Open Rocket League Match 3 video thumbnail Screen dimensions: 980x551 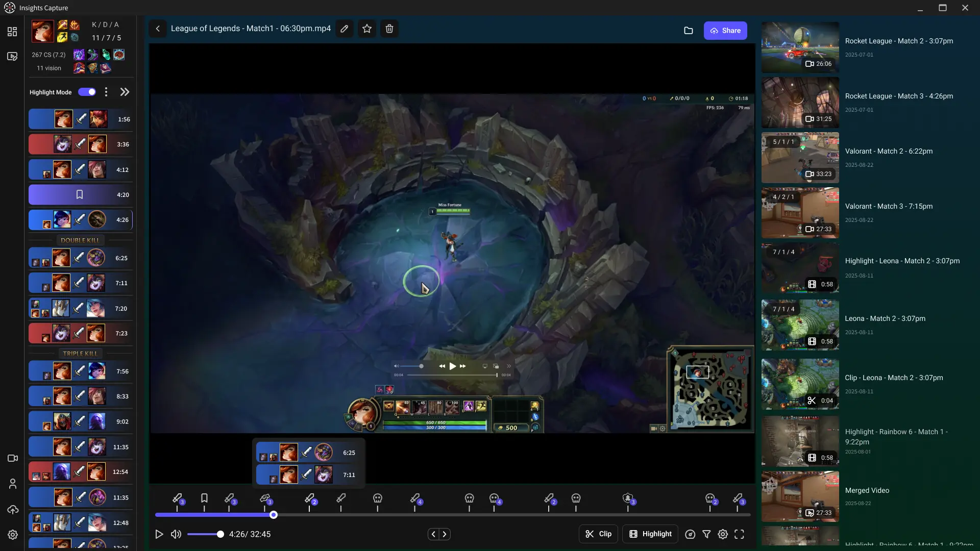pyautogui.click(x=800, y=102)
